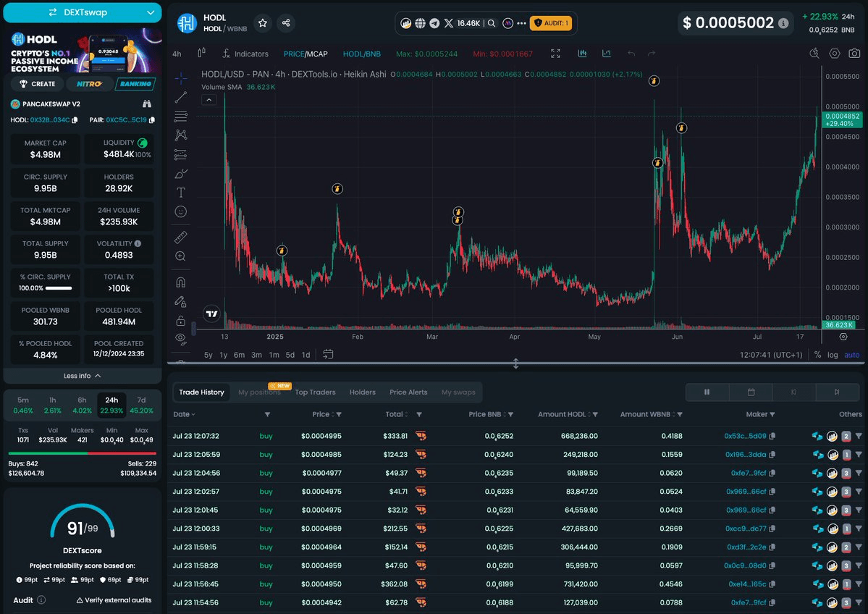Activate the ruler measure tool
868x614 pixels.
[181, 237]
